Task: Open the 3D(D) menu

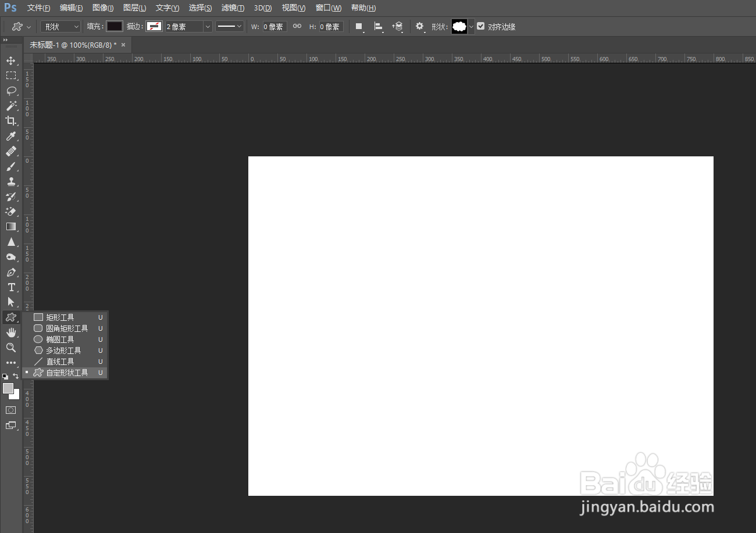Action: coord(263,8)
